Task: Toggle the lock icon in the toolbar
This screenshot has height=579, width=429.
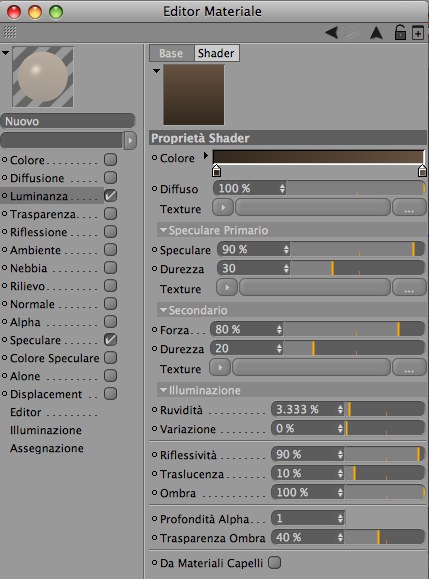Action: pyautogui.click(x=400, y=32)
